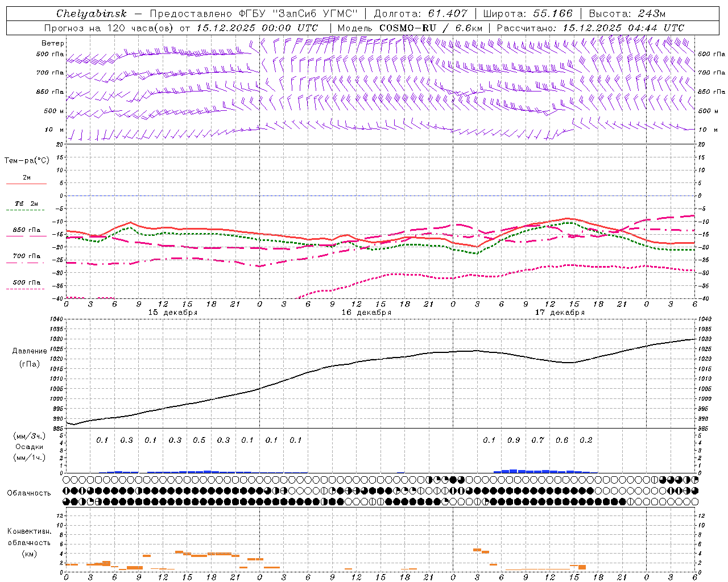Viewport: 728px width, 582px height.
Task: Click the 0.6 precipitation value
Action: (562, 440)
